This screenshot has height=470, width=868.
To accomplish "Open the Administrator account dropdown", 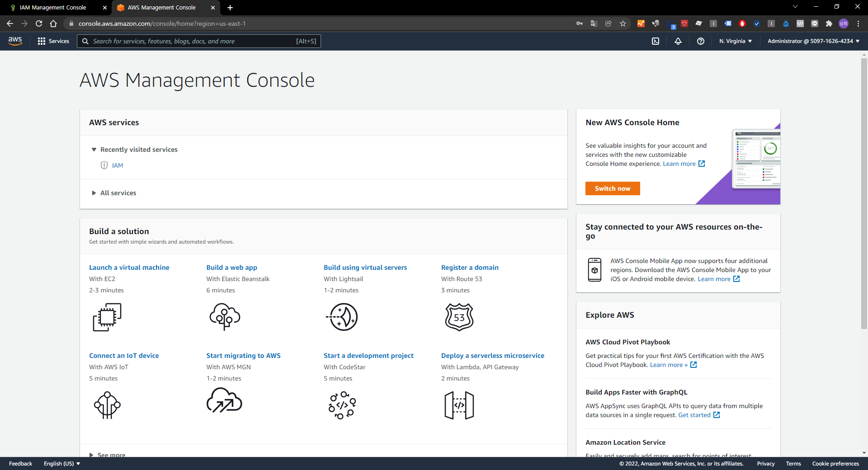I will pyautogui.click(x=814, y=41).
